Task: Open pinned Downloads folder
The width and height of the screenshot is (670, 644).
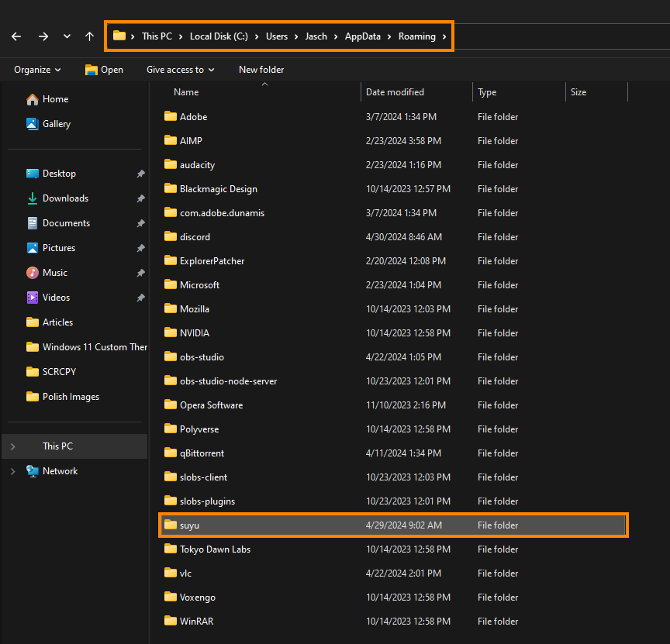Action: [57, 198]
